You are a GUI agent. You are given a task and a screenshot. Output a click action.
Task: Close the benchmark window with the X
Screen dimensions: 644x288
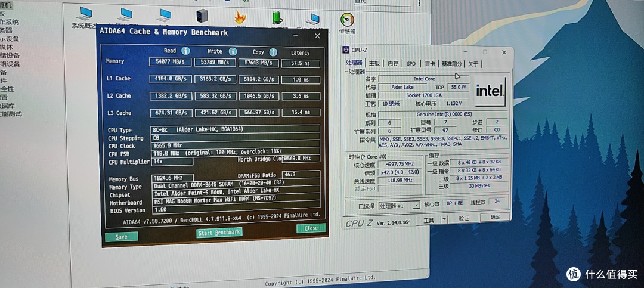click(317, 36)
